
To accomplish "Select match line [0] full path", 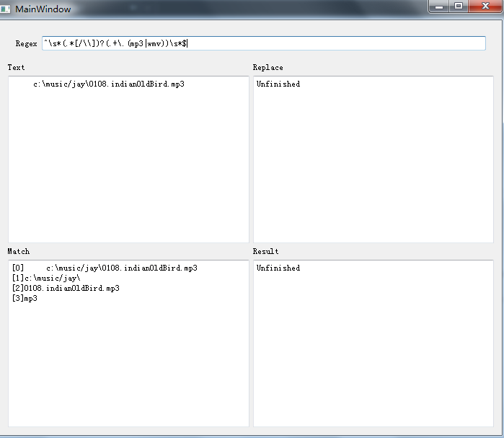I will click(x=105, y=268).
